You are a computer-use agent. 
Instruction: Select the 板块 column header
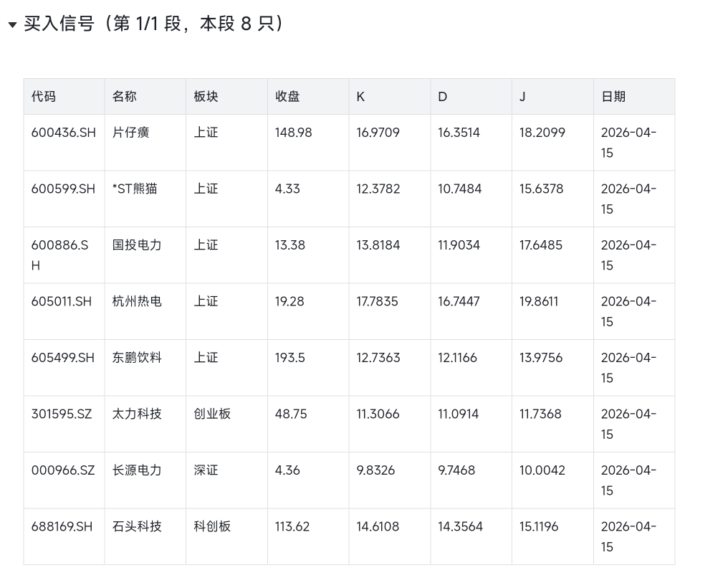(206, 96)
